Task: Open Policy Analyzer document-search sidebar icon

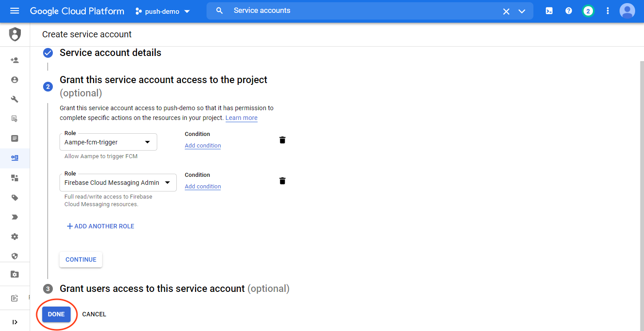Action: click(x=15, y=119)
